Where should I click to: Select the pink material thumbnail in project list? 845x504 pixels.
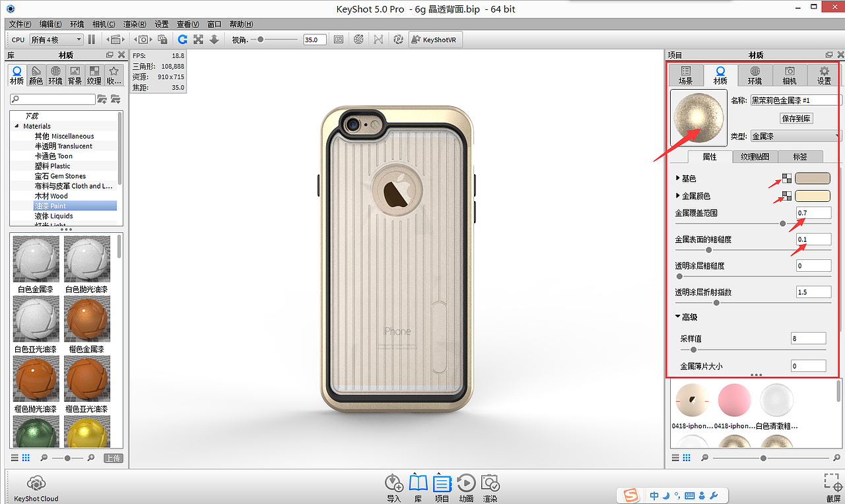[734, 400]
